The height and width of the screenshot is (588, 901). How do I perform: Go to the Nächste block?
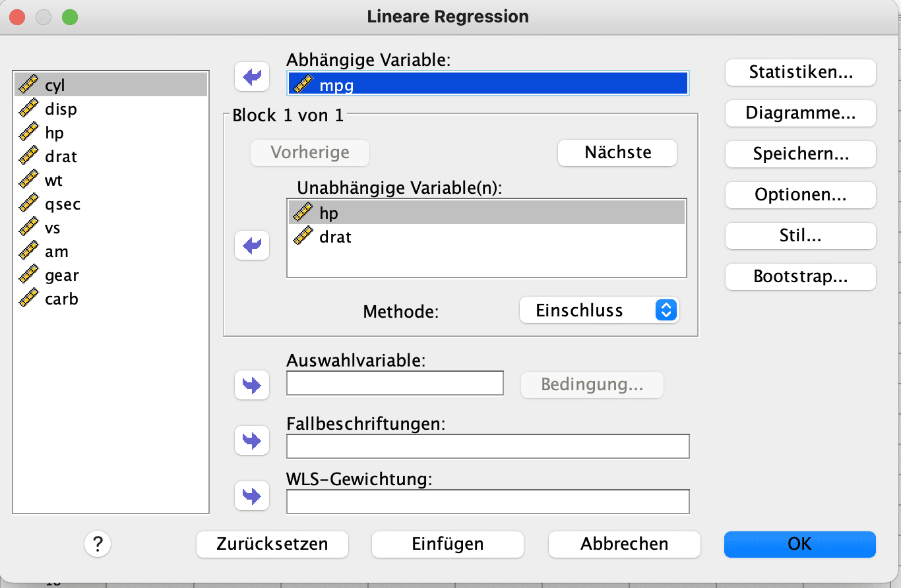tap(617, 153)
